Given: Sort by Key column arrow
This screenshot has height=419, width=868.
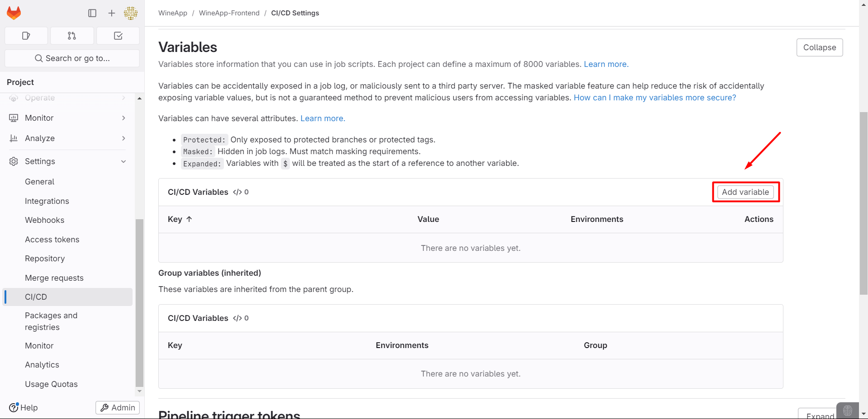Looking at the screenshot, I should [x=189, y=219].
